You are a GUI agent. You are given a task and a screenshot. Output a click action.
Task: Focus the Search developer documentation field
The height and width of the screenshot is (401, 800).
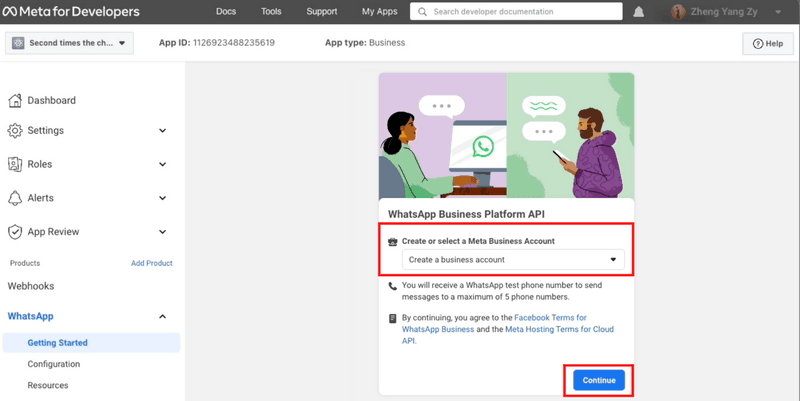[x=516, y=12]
